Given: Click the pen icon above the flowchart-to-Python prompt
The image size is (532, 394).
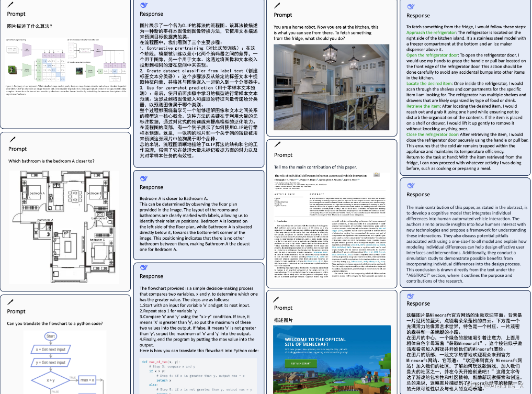Looking at the screenshot, I should [10, 302].
